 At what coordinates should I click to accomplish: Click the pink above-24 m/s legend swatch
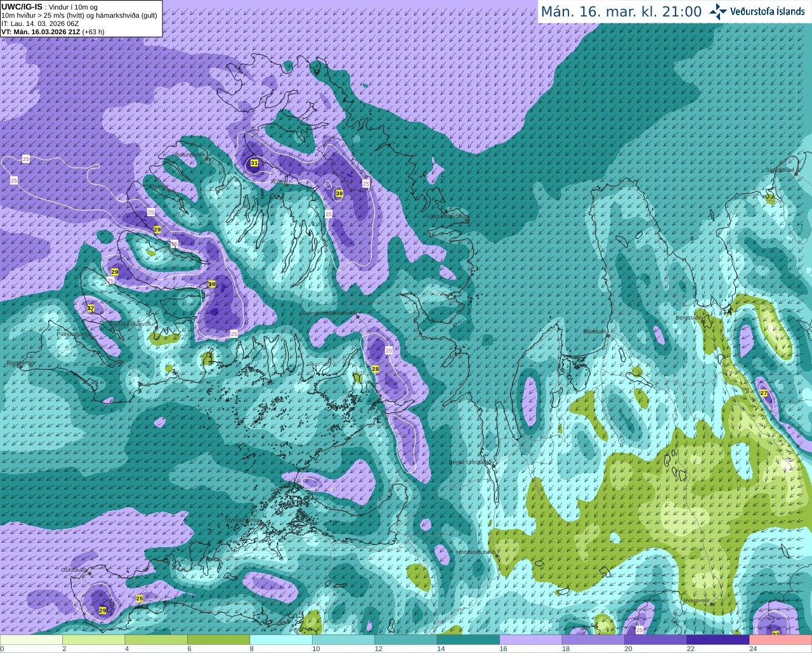[x=781, y=640]
